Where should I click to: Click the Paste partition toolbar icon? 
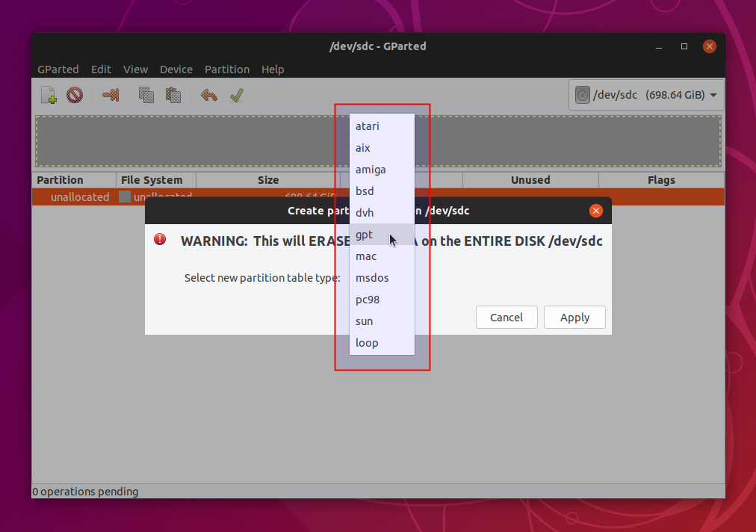tap(173, 95)
